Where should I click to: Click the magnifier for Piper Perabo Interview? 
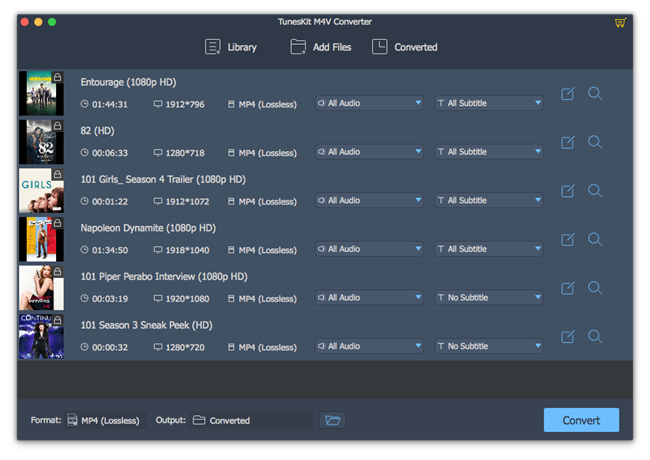pyautogui.click(x=595, y=288)
